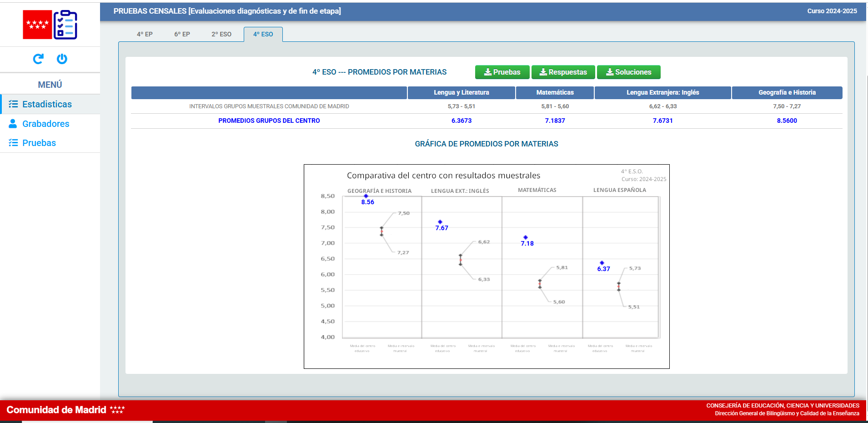Click the Grabadores user icon
This screenshot has width=868, height=423.
[x=13, y=124]
